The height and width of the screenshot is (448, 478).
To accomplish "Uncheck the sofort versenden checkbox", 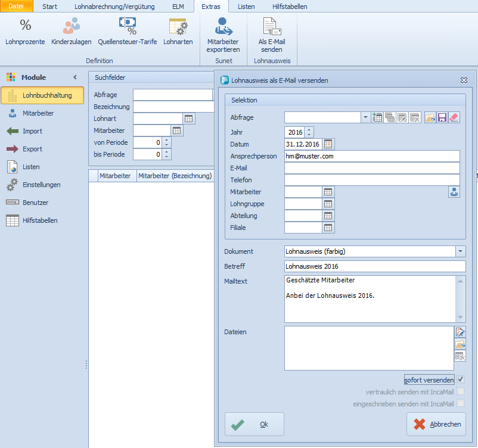I will click(x=460, y=379).
